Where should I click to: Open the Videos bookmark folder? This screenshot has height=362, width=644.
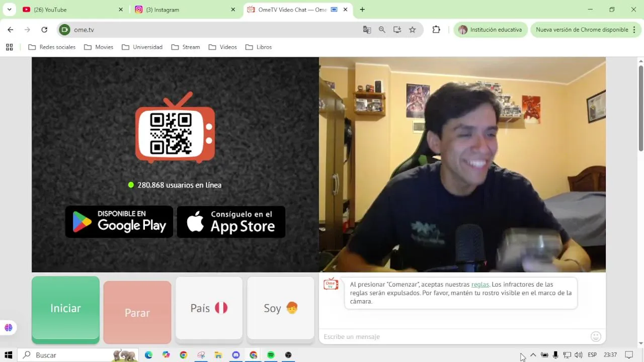(223, 47)
